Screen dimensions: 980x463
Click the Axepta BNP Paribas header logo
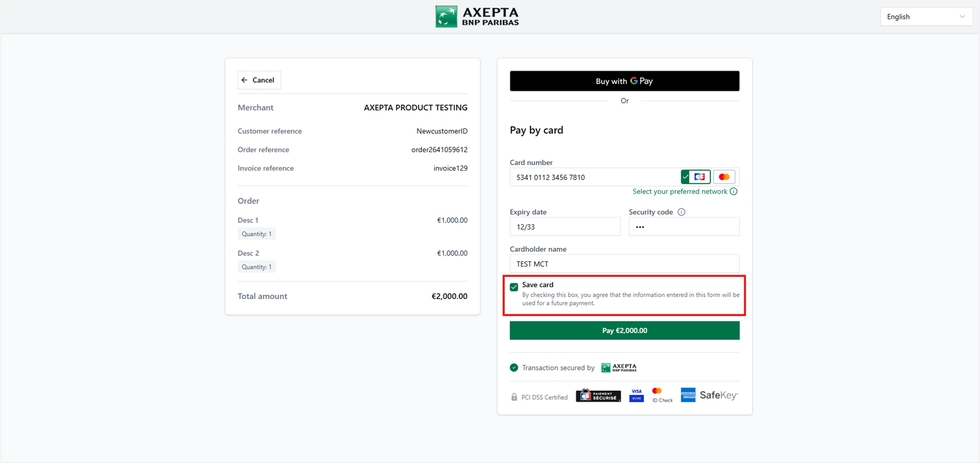point(477,17)
